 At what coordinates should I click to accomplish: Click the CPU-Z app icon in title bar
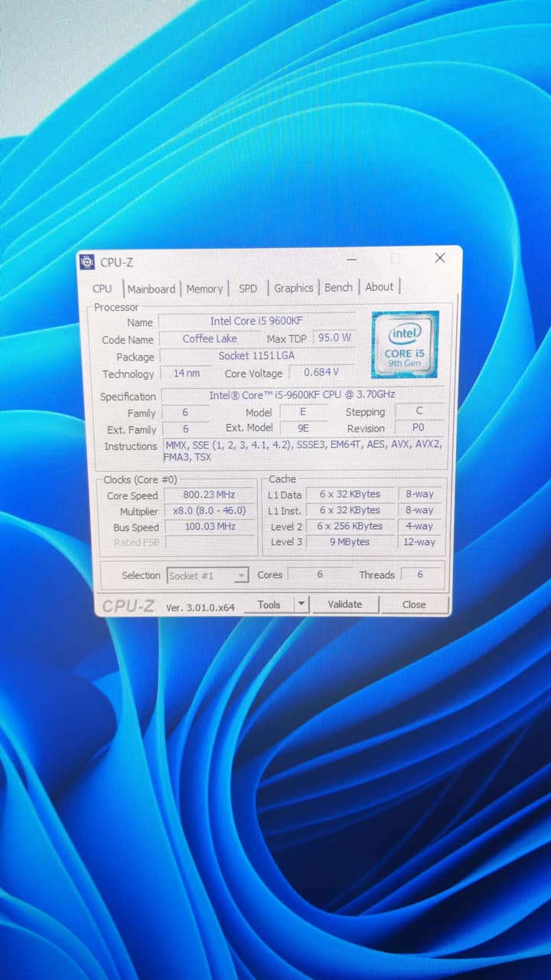pyautogui.click(x=87, y=263)
